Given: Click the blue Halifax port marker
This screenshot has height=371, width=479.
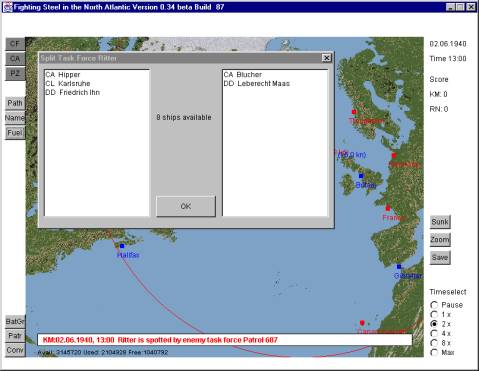Looking at the screenshot, I should pos(122,246).
